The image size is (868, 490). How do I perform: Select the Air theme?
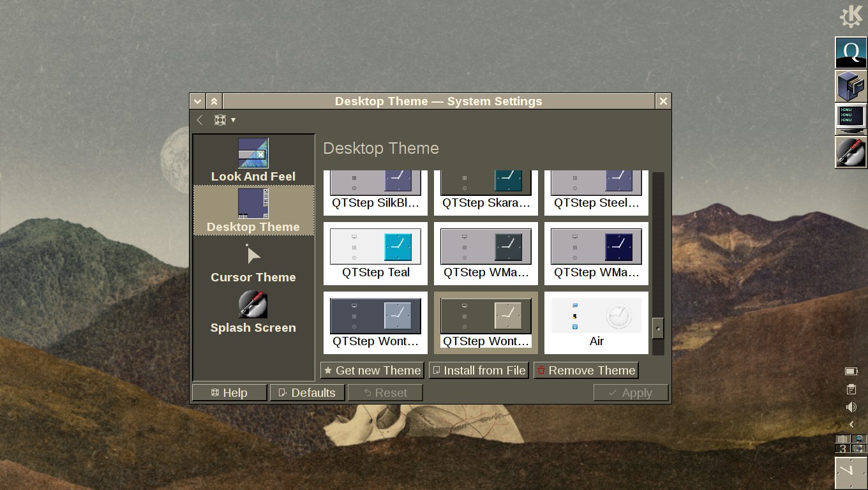(596, 322)
